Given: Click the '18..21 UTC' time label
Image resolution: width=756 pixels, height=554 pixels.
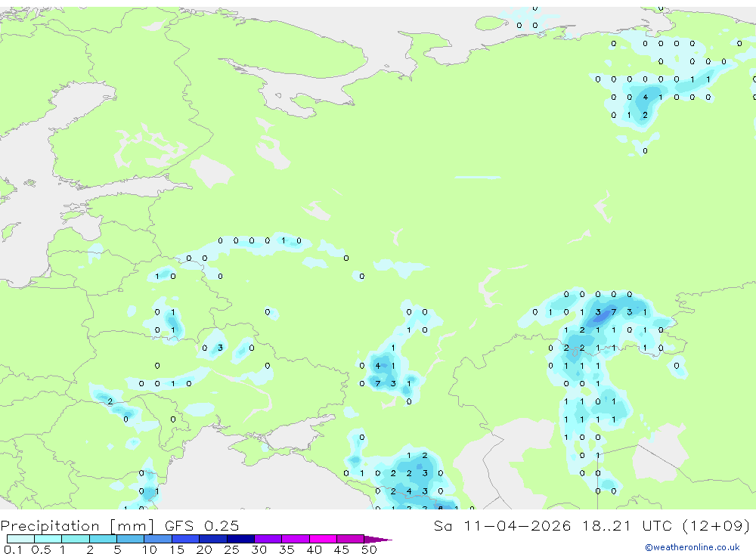Looking at the screenshot, I should (627, 525).
